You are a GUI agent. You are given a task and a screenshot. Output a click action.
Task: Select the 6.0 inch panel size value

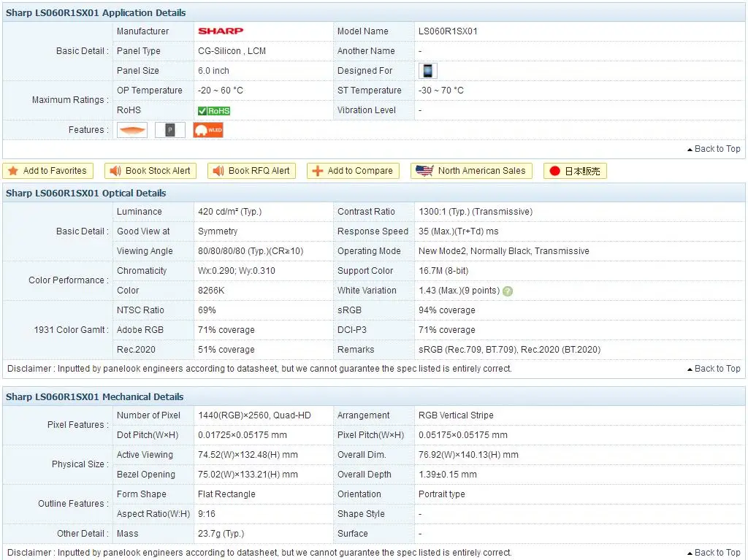pyautogui.click(x=213, y=71)
